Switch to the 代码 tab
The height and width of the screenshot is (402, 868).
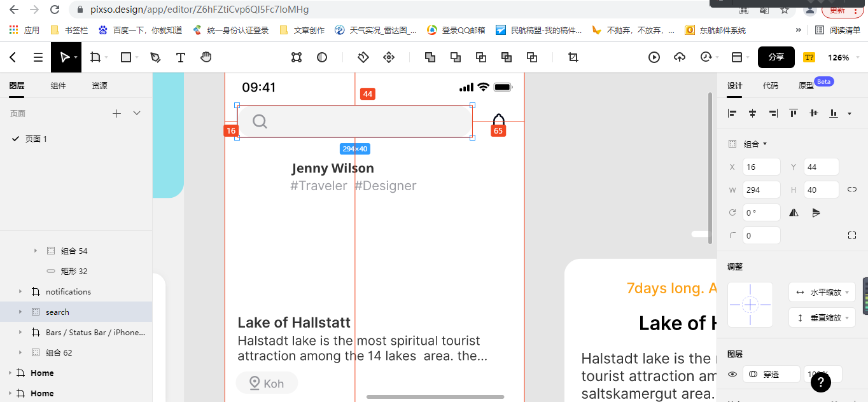(770, 85)
